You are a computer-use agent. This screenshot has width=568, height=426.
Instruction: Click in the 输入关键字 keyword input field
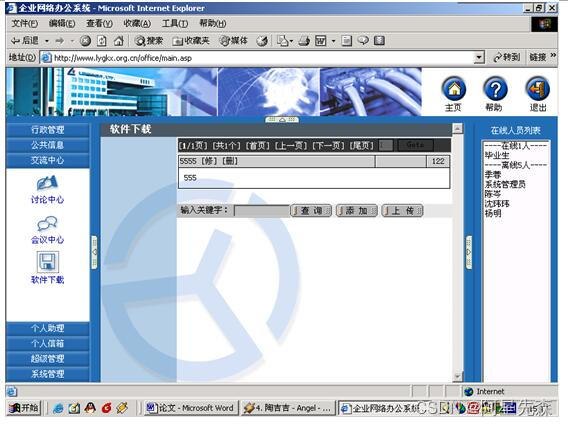[262, 211]
